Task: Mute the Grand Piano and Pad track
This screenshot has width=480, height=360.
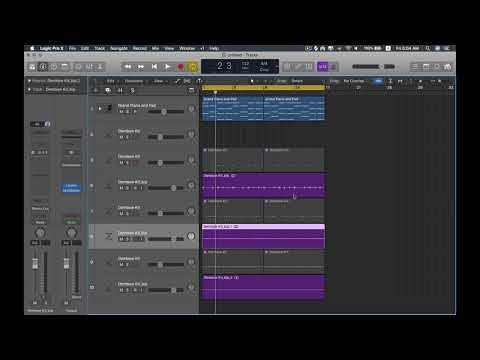Action: coord(121,112)
